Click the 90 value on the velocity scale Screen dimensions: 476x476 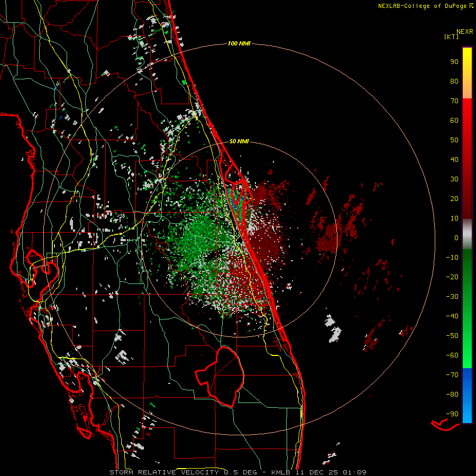(x=454, y=62)
